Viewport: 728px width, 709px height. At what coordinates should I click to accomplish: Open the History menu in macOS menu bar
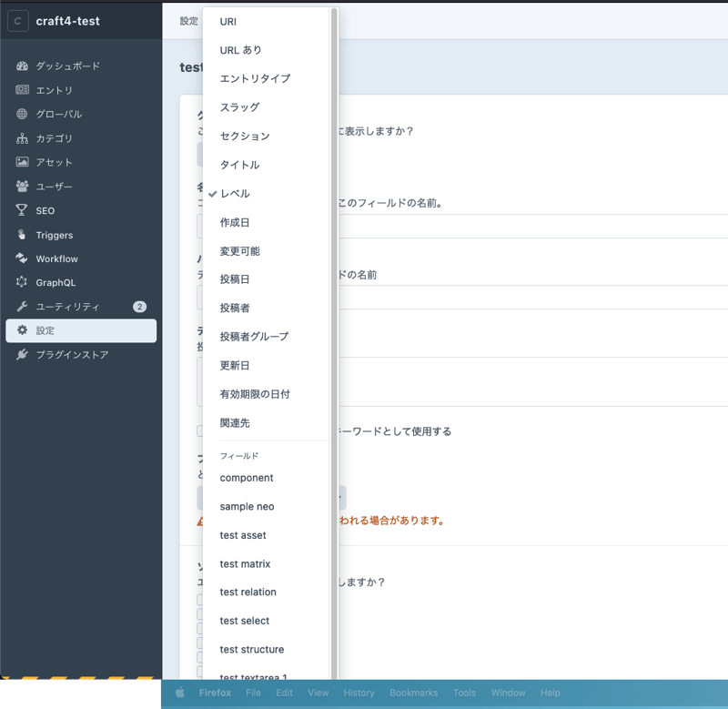359,693
